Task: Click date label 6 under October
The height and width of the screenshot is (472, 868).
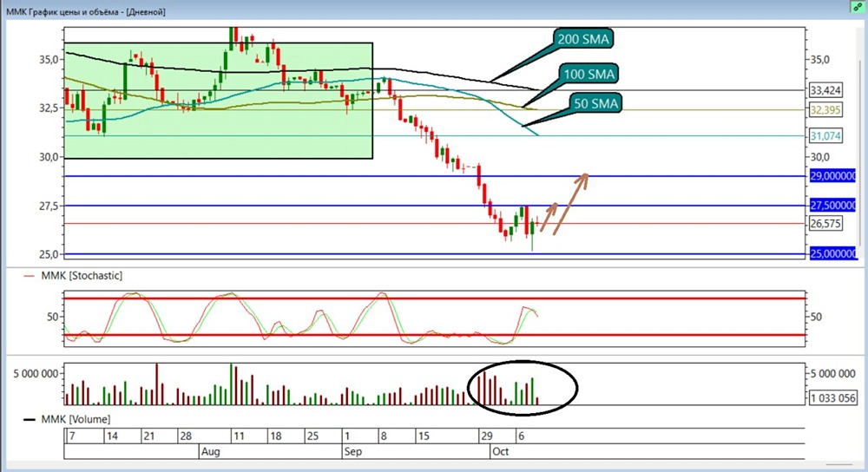Action: tap(521, 436)
